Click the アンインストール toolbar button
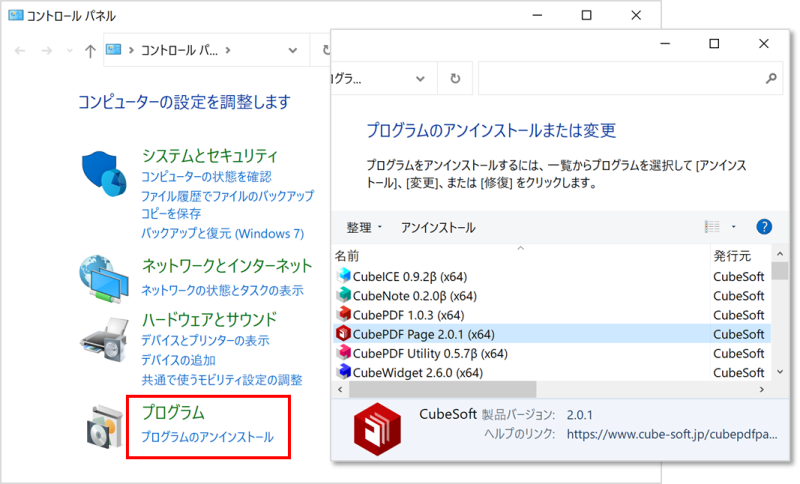800x484 pixels. (438, 227)
